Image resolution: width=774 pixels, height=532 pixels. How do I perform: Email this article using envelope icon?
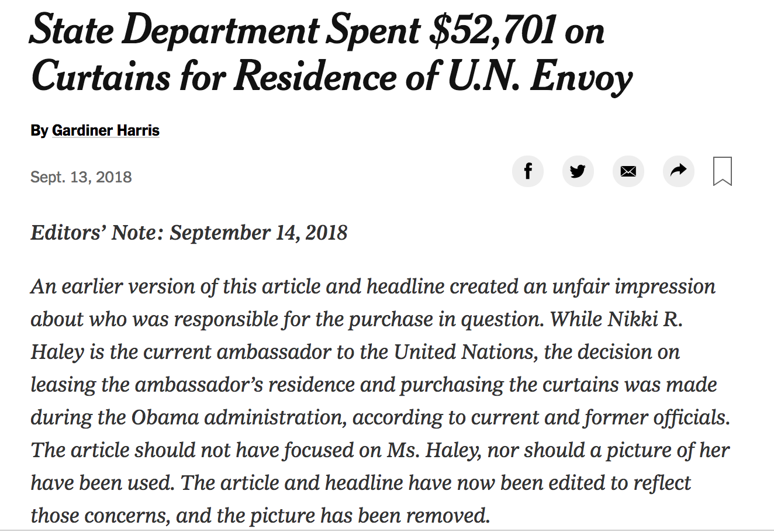tap(628, 171)
